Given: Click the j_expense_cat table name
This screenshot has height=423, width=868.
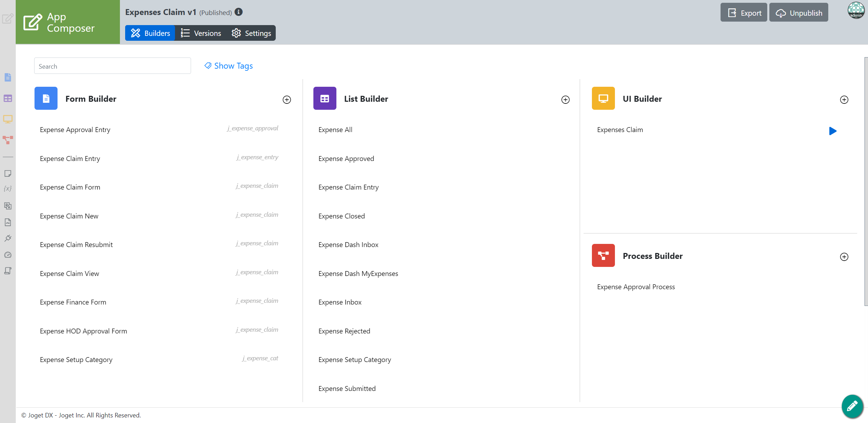Looking at the screenshot, I should point(260,358).
